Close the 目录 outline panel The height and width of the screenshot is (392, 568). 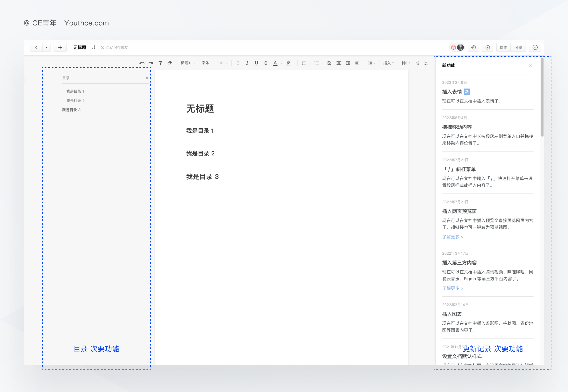(x=147, y=78)
